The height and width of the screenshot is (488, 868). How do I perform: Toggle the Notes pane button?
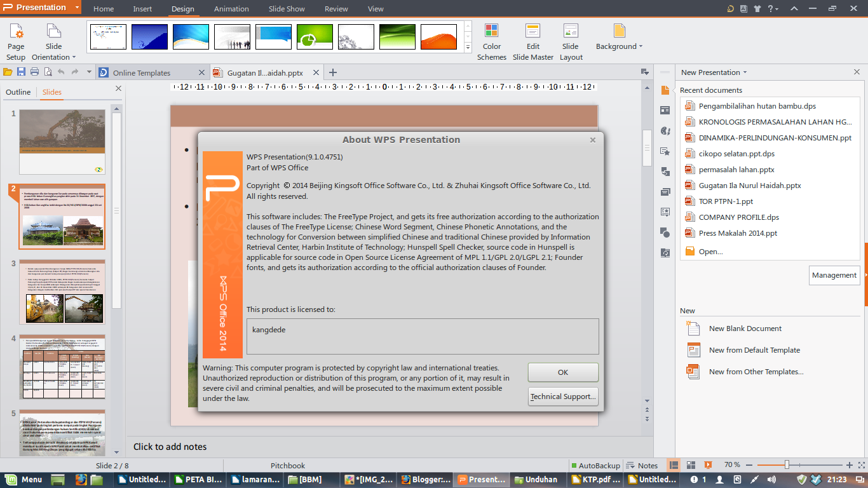pyautogui.click(x=642, y=465)
